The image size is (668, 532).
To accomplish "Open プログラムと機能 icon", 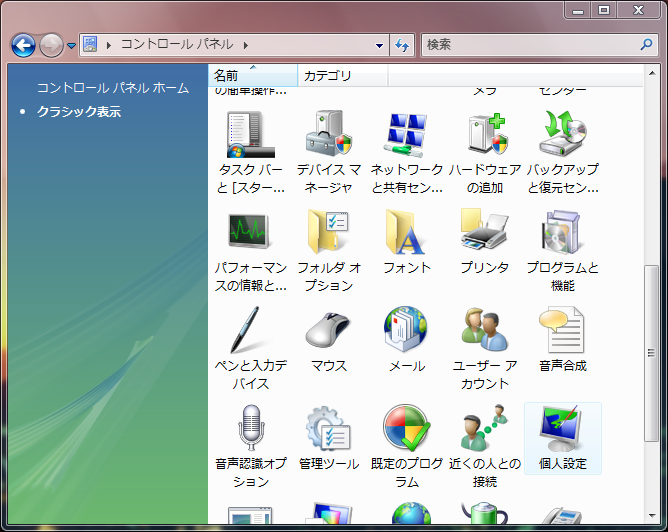I will tap(561, 232).
